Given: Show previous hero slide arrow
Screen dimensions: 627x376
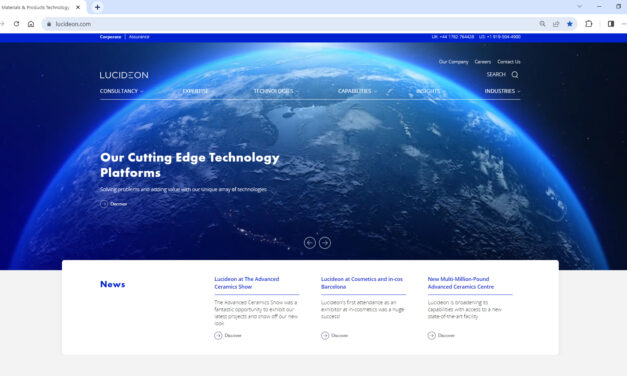Looking at the screenshot, I should coord(310,243).
